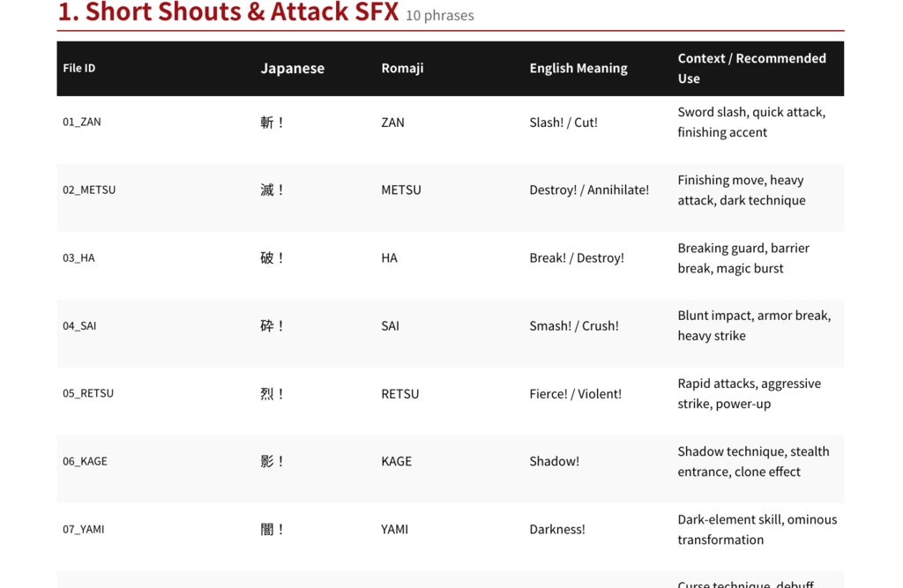
Task: Click the File ID column header
Action: 78,68
